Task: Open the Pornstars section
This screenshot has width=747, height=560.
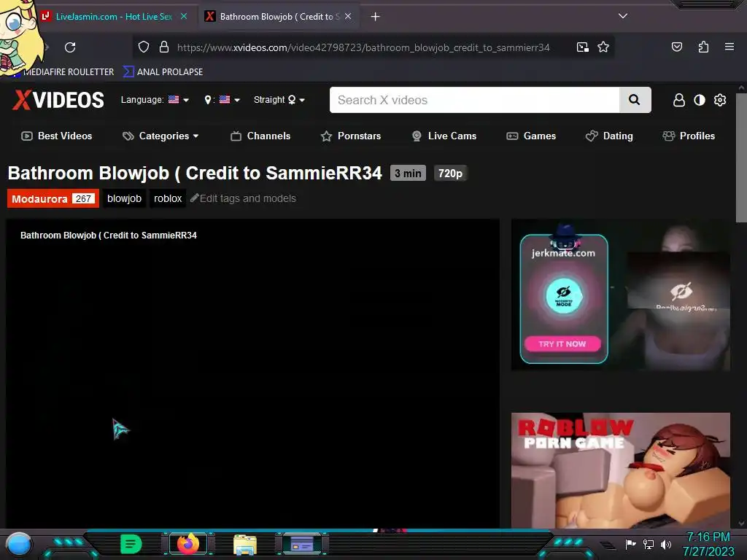Action: coord(351,136)
